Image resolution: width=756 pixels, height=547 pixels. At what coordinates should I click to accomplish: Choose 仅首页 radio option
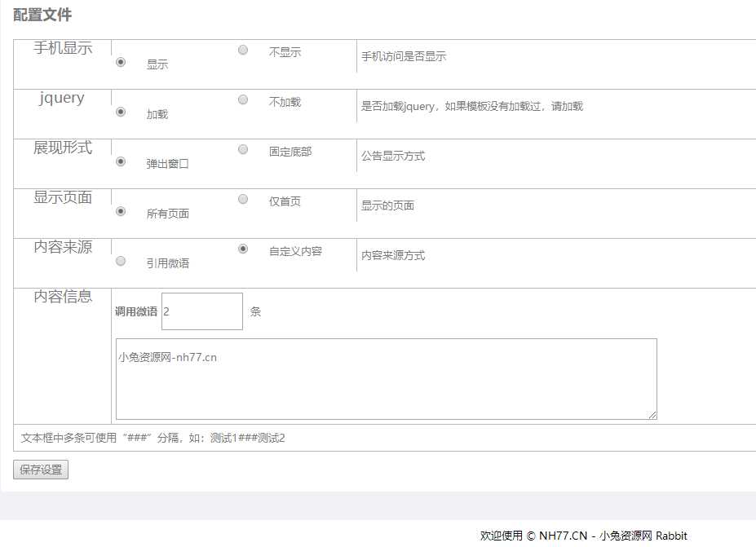tap(242, 199)
